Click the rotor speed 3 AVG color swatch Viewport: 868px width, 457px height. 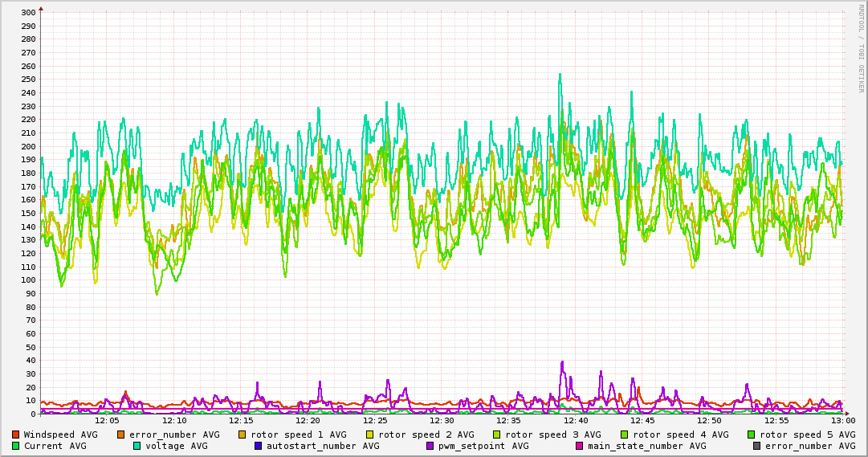click(496, 435)
